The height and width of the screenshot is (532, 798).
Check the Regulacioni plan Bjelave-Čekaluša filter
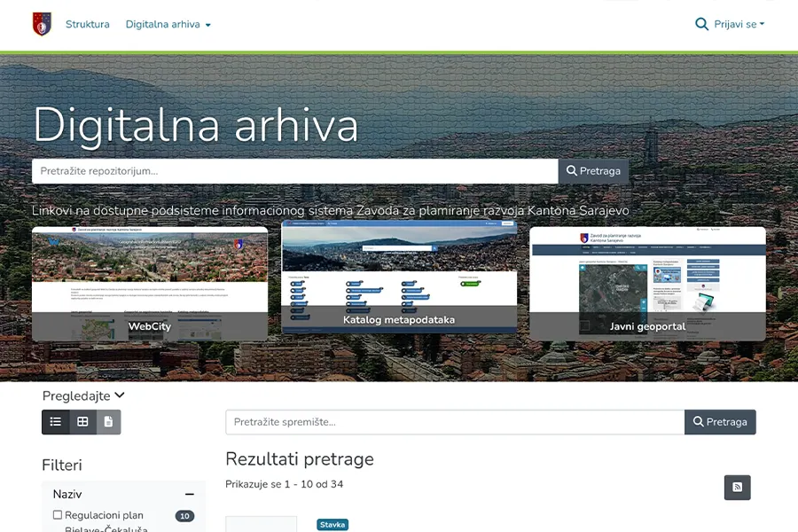58,515
